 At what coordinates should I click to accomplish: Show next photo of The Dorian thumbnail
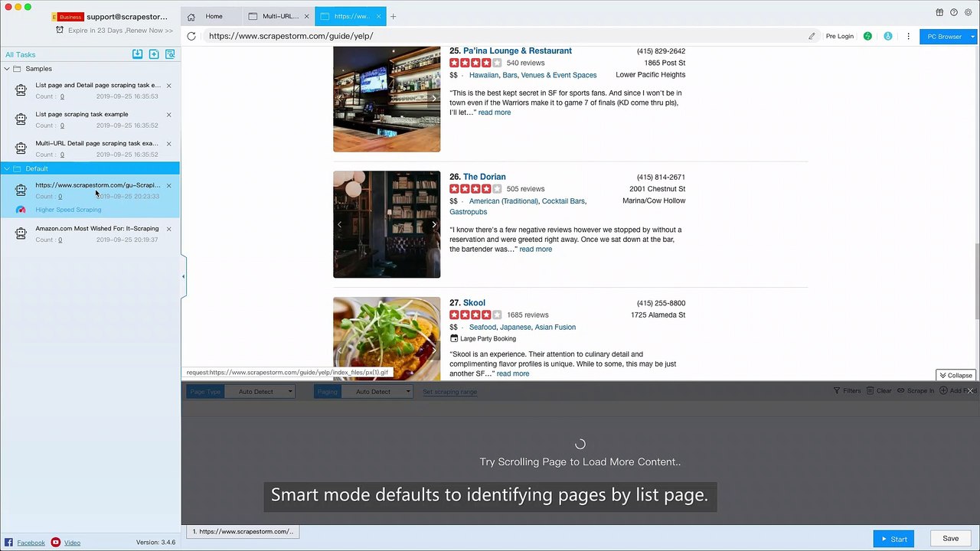434,224
